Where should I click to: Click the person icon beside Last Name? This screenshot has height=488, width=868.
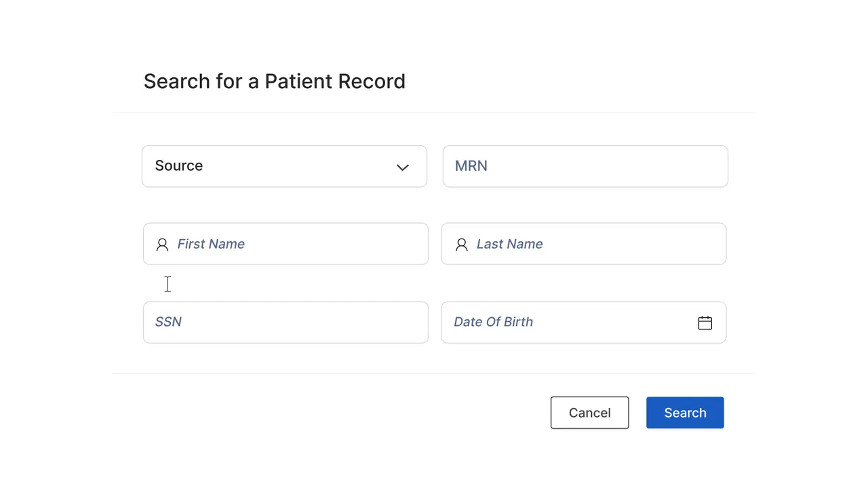pyautogui.click(x=462, y=245)
